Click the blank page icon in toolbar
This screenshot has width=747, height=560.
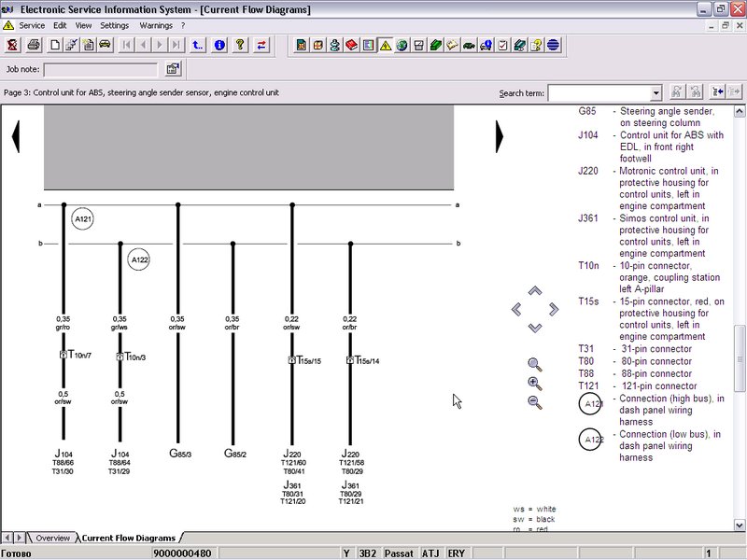coord(55,45)
